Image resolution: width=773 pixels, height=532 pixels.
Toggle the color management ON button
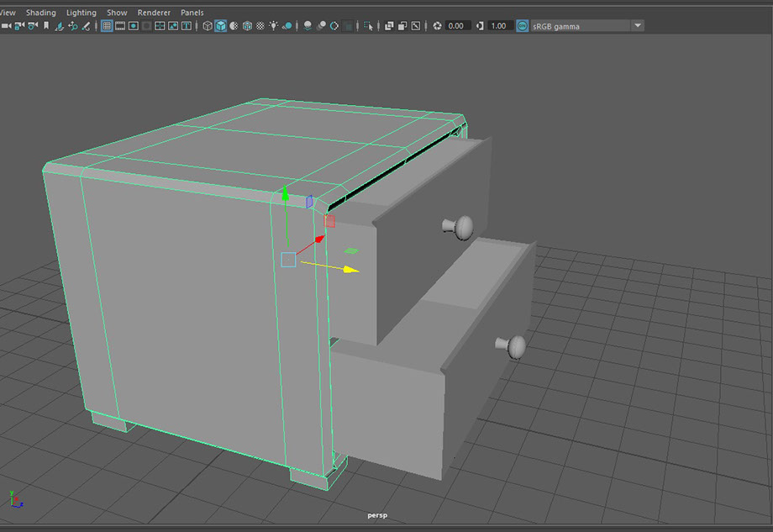523,26
